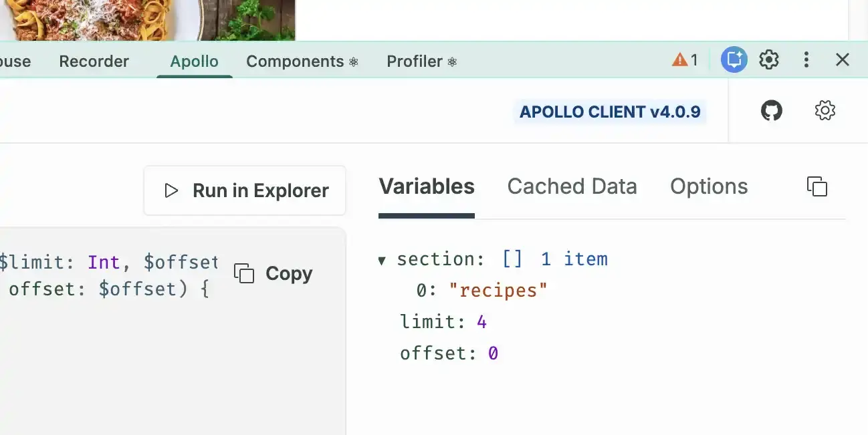This screenshot has width=868, height=435.
Task: Click the array brackets next to section
Action: point(512,259)
